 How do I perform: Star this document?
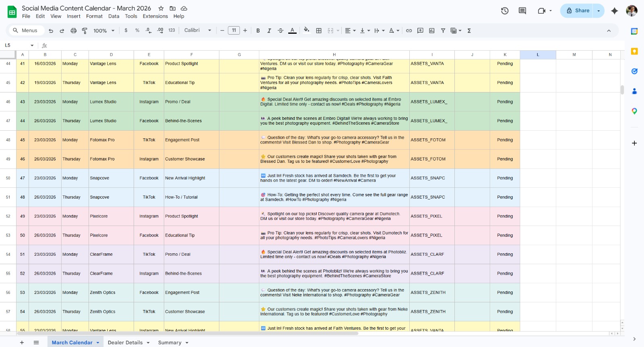point(161,8)
